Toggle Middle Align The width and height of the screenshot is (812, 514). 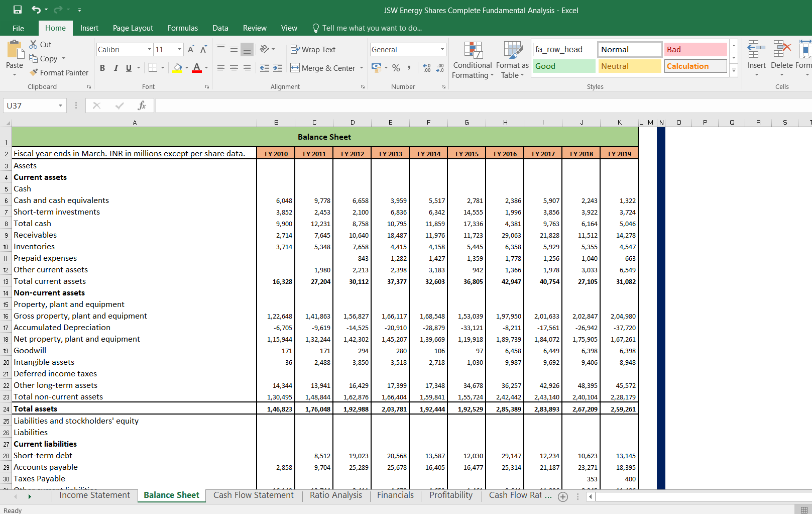pos(234,49)
